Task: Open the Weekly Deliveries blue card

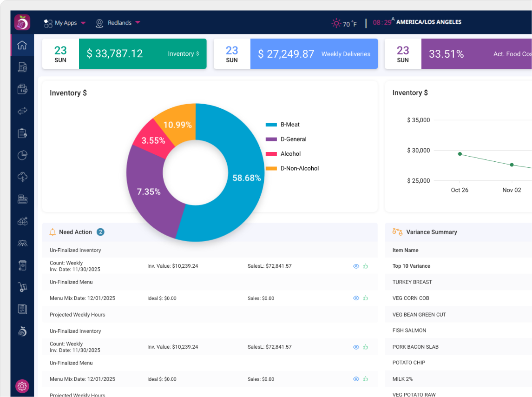Action: [x=314, y=54]
